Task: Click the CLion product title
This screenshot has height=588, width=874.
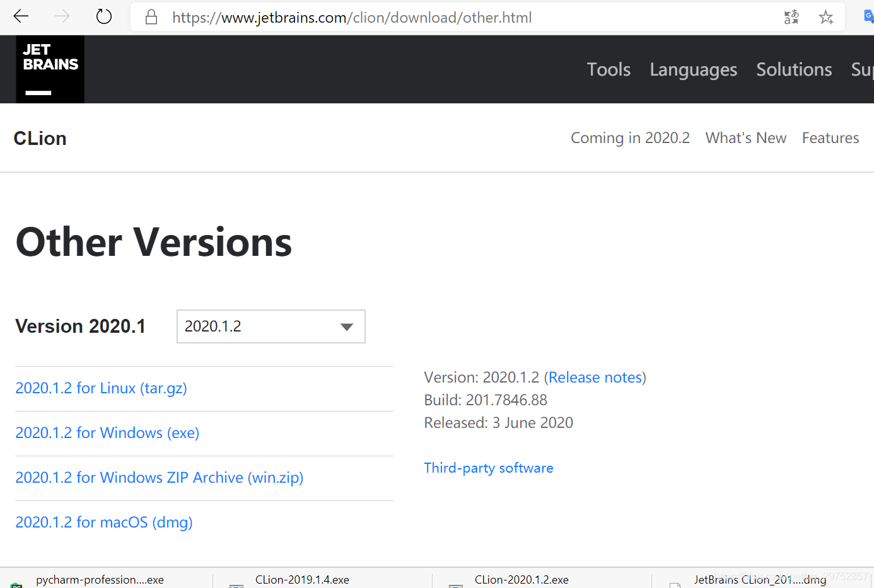Action: pos(40,139)
